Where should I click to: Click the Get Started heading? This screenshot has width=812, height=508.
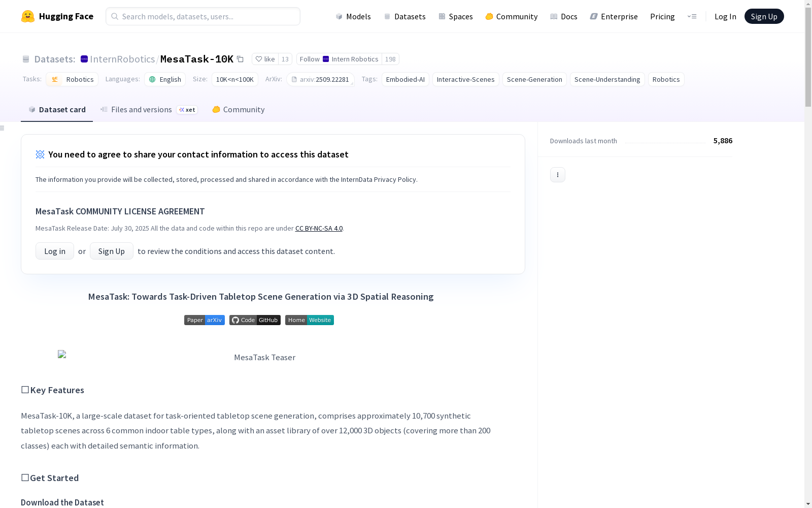[50, 478]
